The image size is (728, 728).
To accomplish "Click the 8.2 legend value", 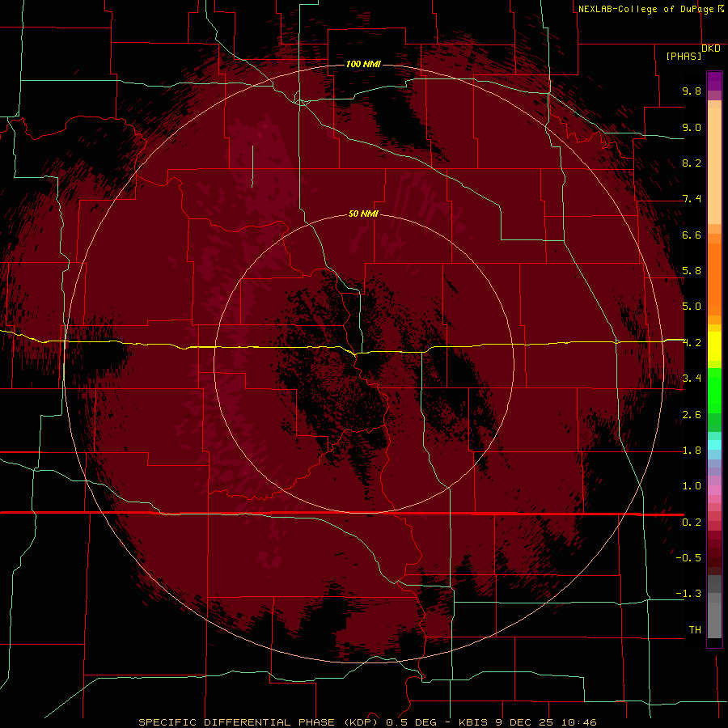I will 692,163.
